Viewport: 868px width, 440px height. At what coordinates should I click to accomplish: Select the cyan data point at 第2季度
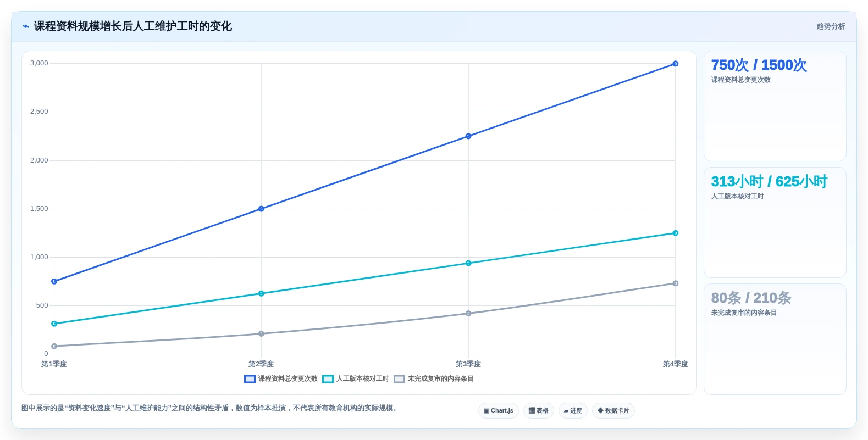click(261, 293)
